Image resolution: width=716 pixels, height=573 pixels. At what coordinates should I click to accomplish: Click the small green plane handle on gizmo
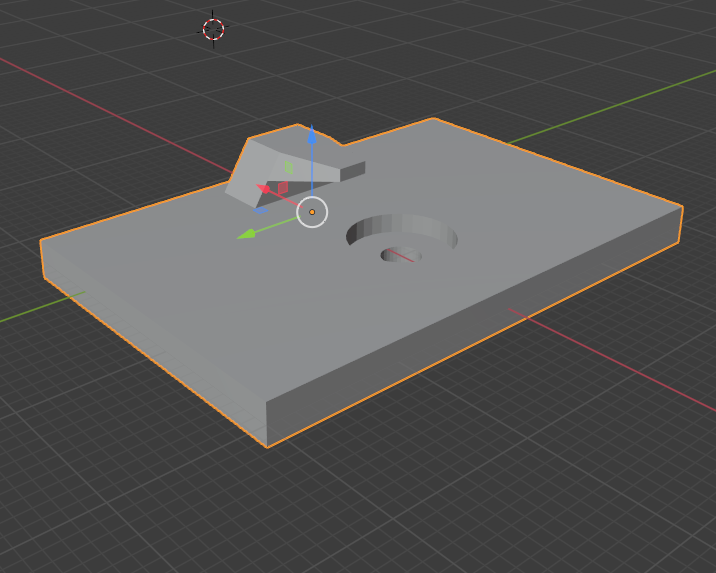click(289, 167)
